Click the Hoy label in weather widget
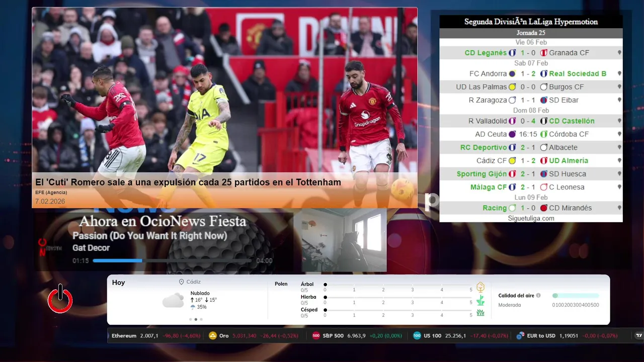 tap(118, 283)
